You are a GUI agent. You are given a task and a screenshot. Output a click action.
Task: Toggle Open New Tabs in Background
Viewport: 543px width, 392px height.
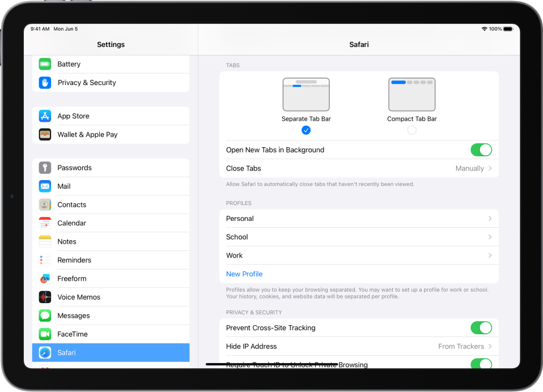[481, 150]
